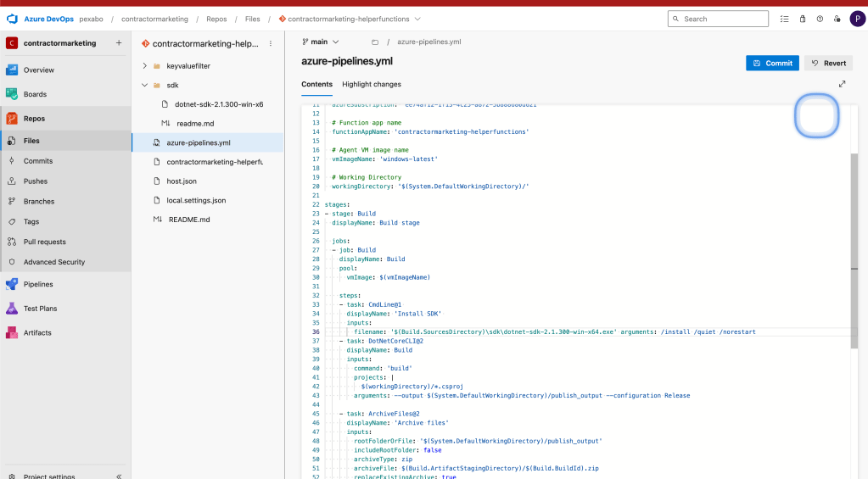Select azure-pipelines.yml in file tree
868x479 pixels.
[x=208, y=142]
